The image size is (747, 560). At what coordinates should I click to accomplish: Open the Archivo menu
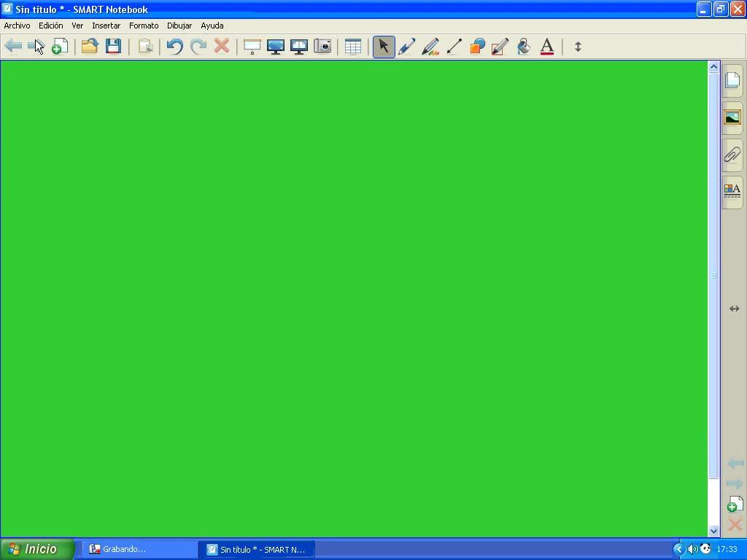pyautogui.click(x=18, y=26)
